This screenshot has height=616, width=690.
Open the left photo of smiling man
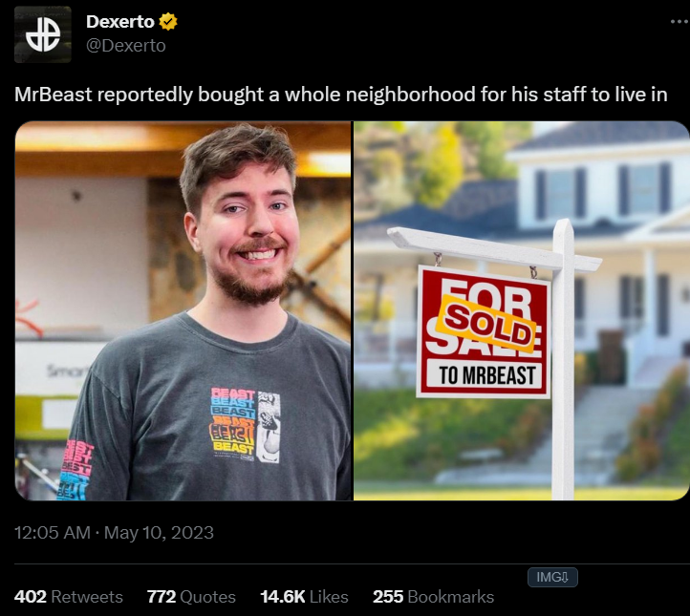pos(183,310)
